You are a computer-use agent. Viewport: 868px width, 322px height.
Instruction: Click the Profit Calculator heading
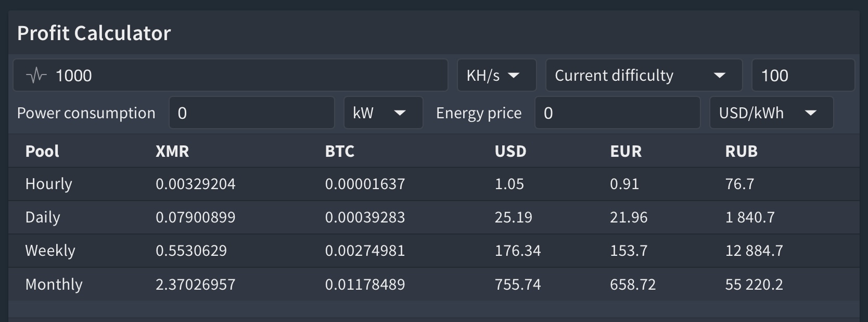94,33
